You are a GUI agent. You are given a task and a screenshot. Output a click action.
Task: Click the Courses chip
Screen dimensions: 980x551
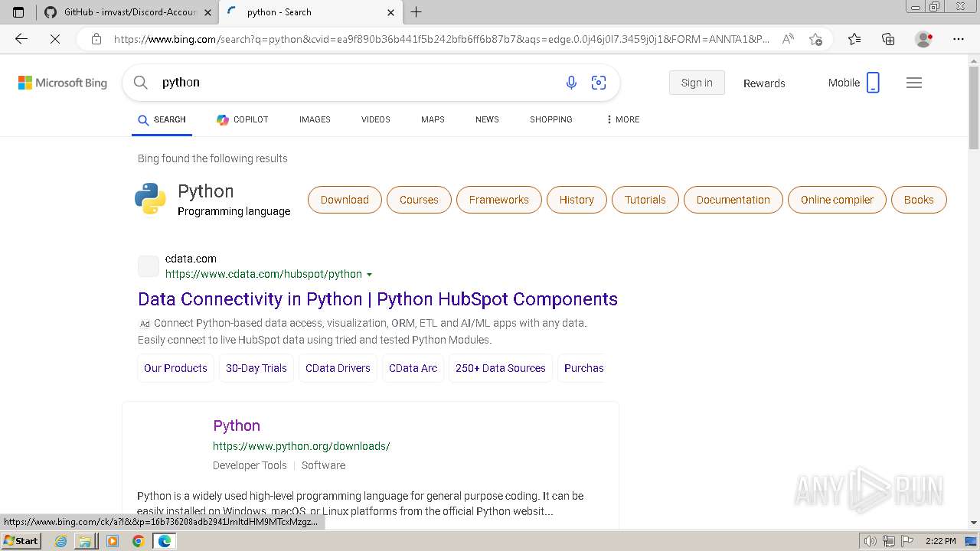(419, 200)
